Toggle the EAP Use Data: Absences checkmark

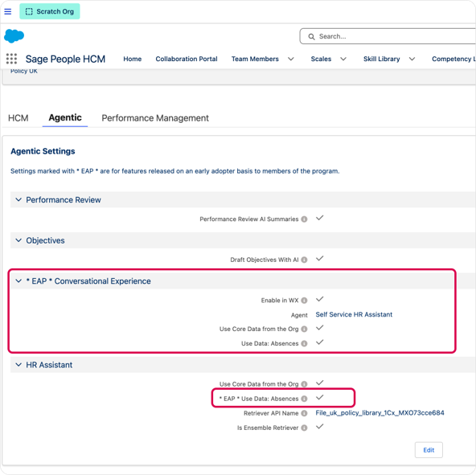[320, 398]
